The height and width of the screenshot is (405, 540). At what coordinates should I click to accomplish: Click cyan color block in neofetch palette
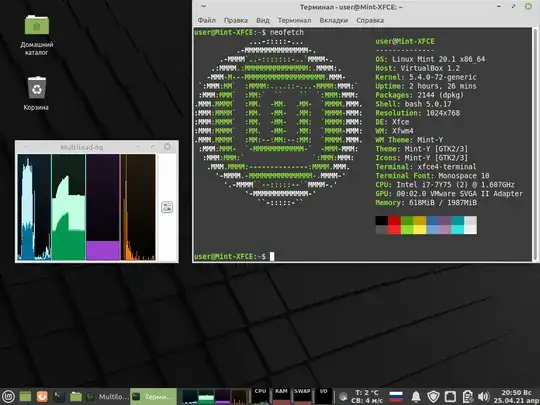point(458,225)
